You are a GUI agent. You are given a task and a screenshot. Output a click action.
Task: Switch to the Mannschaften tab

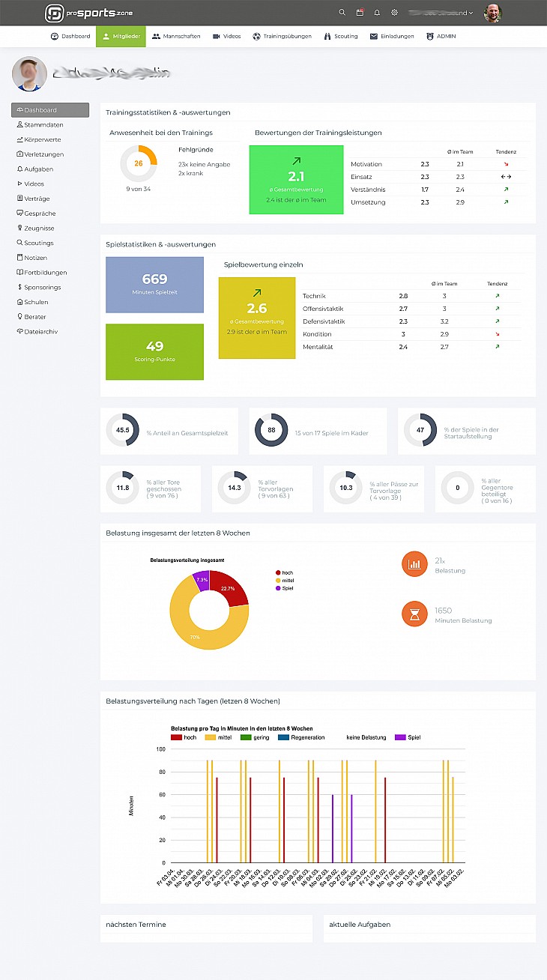coord(176,36)
